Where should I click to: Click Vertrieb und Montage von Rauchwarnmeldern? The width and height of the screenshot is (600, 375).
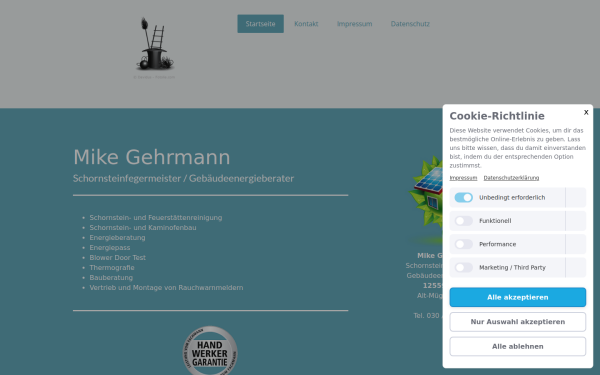coord(166,287)
